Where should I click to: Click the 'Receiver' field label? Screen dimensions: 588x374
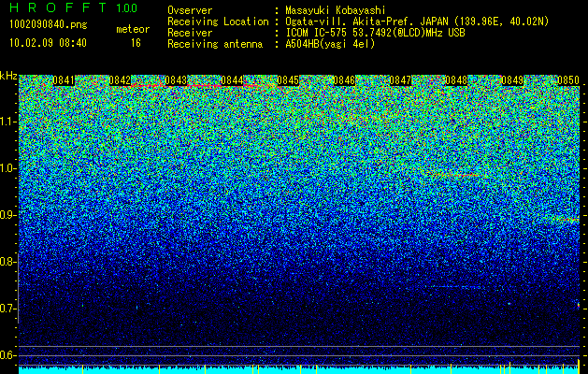coord(190,33)
